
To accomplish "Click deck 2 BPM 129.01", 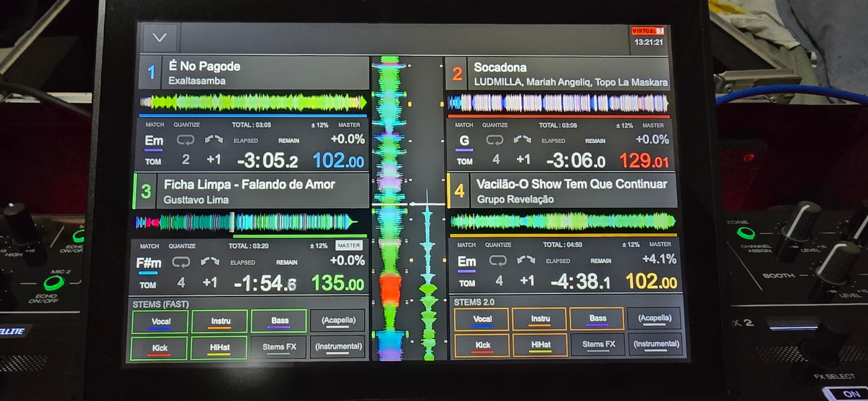I will point(644,160).
